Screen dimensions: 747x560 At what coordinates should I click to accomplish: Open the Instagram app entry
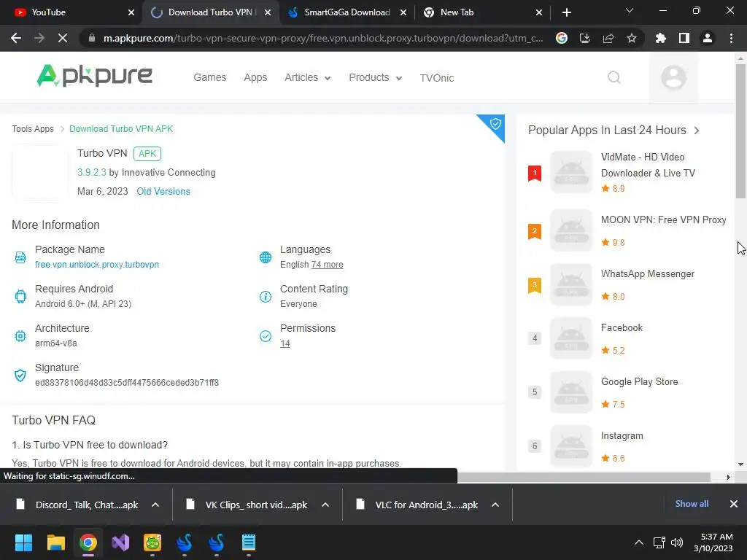pyautogui.click(x=622, y=436)
